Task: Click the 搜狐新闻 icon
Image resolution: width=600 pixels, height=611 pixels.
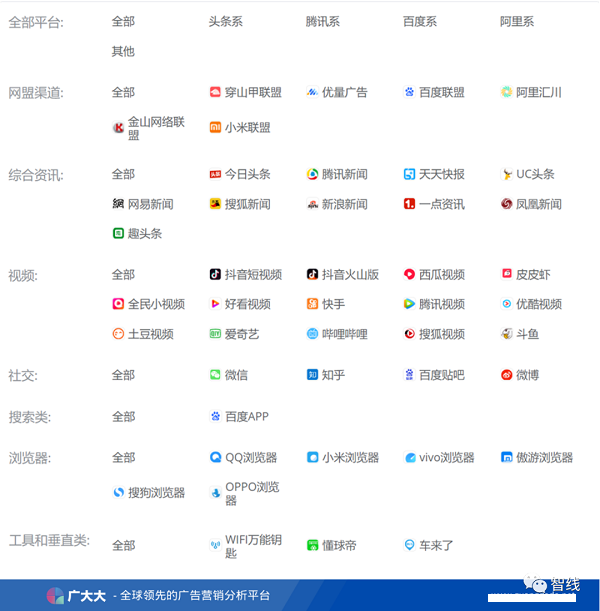Action: 215,204
